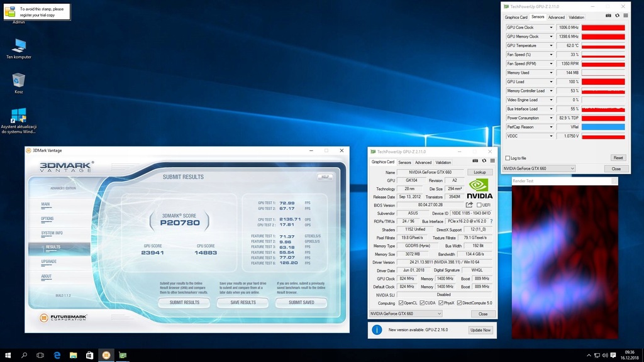Toggle UEFI checkbox in GPU-Z
Viewport: 644px width, 362px height.
pos(479,205)
